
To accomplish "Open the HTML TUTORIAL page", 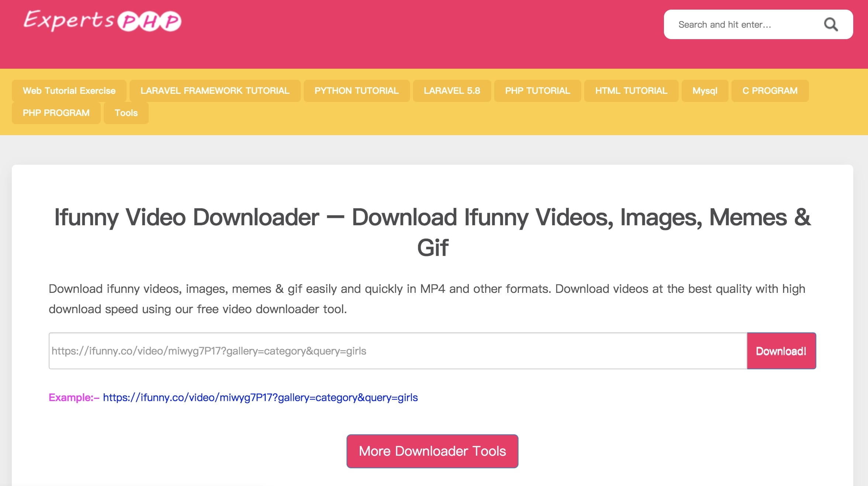I will (631, 90).
